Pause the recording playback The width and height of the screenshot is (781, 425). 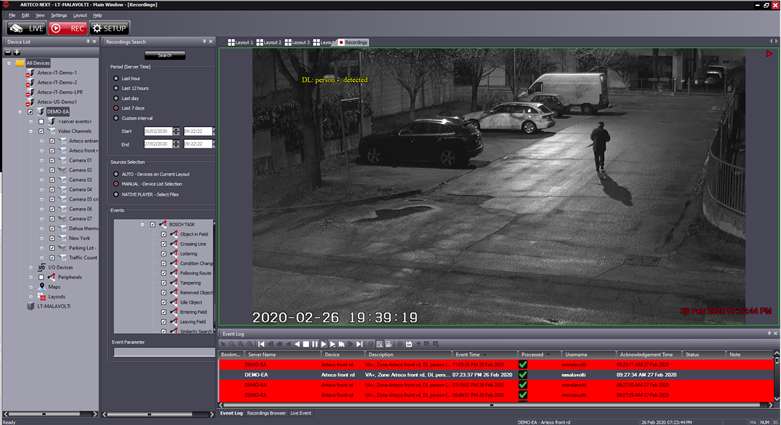coord(314,344)
